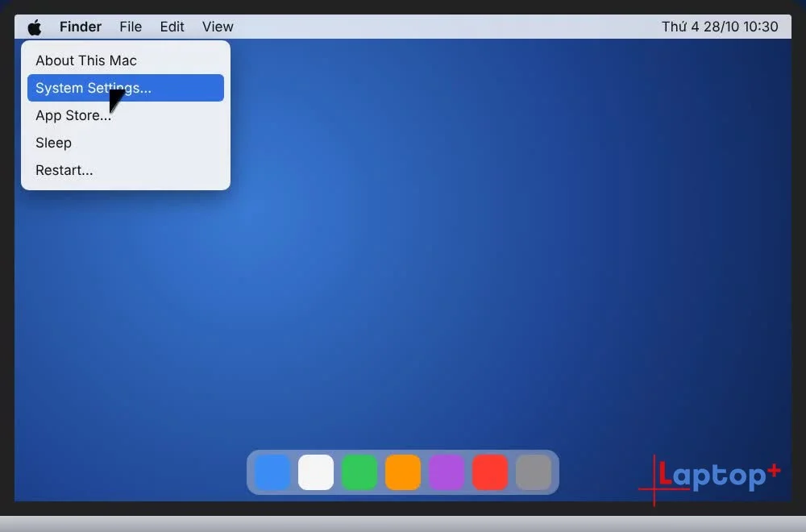
Task: Select Restart... menu entry
Action: click(x=126, y=170)
